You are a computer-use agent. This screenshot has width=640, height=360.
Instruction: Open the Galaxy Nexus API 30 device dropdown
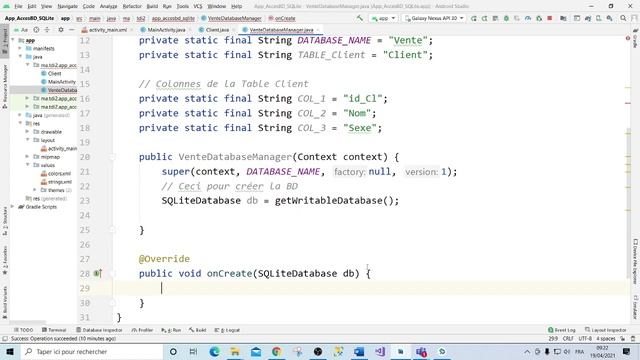434,18
